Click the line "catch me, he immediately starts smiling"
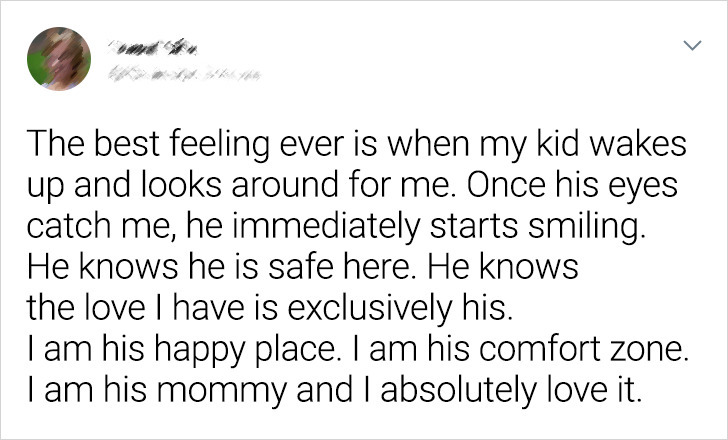Screen dimensions: 728x440 336,227
